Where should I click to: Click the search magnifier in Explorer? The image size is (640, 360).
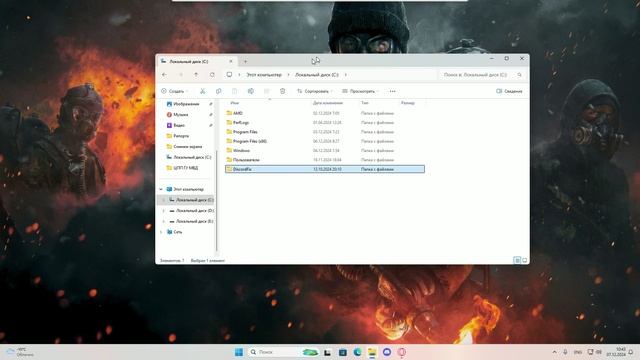click(x=519, y=75)
